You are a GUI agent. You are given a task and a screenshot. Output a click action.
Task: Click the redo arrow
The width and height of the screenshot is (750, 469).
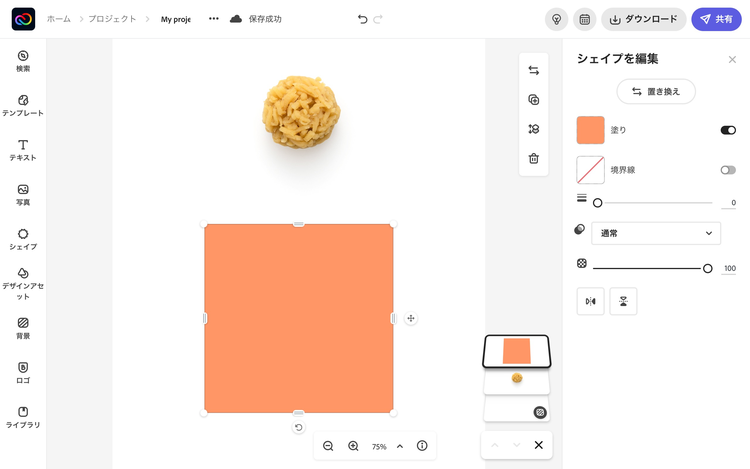(378, 19)
